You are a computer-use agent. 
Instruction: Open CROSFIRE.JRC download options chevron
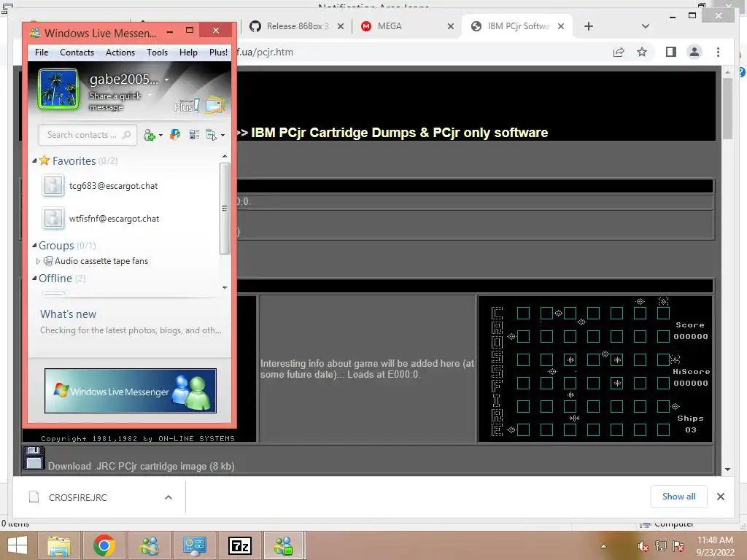pyautogui.click(x=169, y=497)
